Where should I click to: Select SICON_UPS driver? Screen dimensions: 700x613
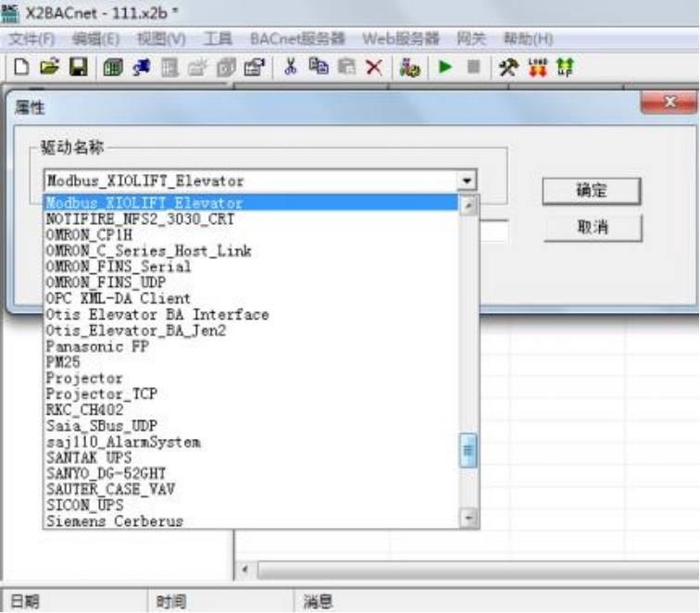(x=251, y=506)
